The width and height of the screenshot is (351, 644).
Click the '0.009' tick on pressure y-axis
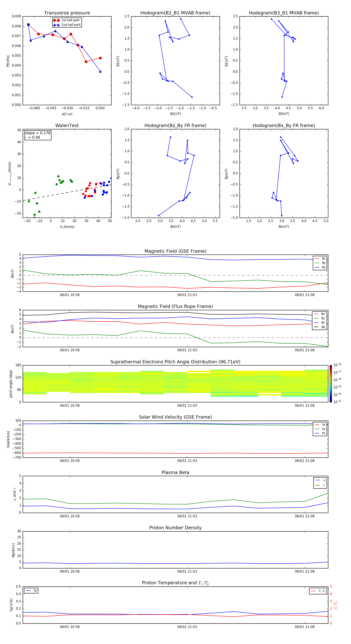16,16
